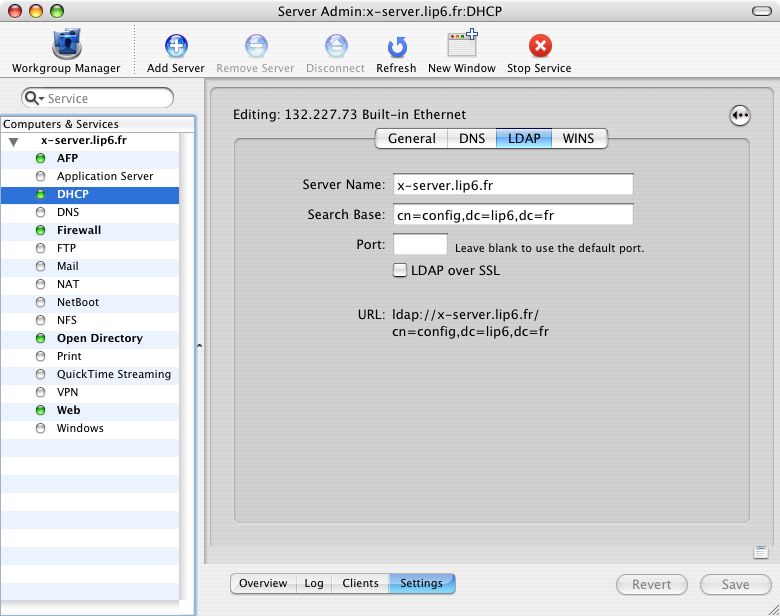
Task: Click the red Stop Service icon
Action: point(540,47)
